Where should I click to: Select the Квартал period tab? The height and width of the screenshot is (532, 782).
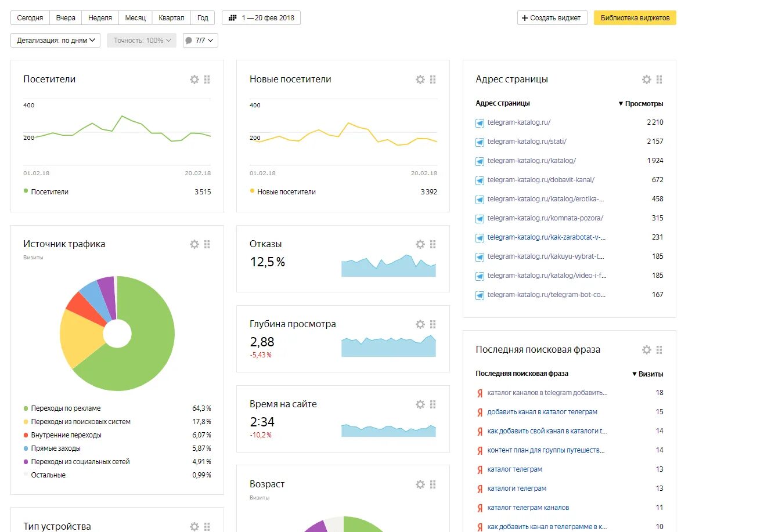pos(171,18)
